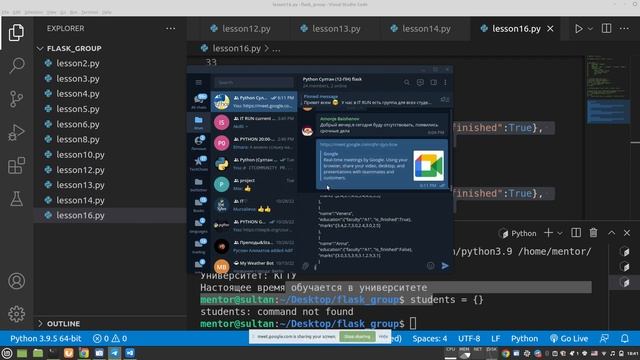Search inside the Telegram chat with magnifier

click(407, 82)
